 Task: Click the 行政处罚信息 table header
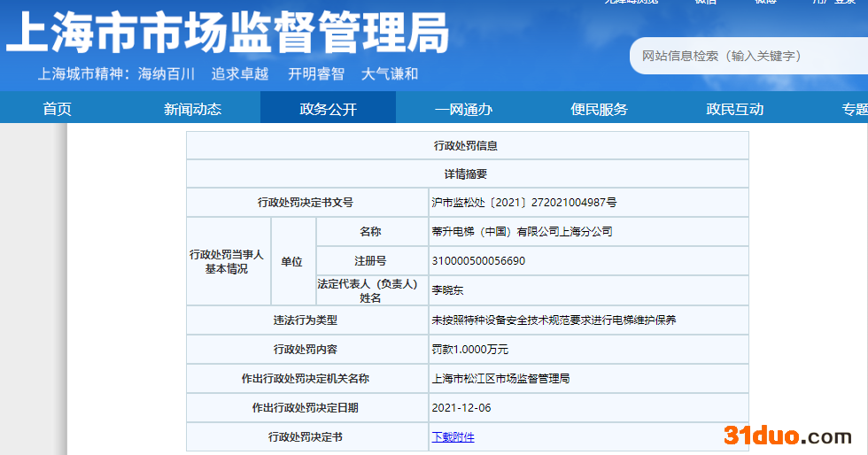coord(466,146)
